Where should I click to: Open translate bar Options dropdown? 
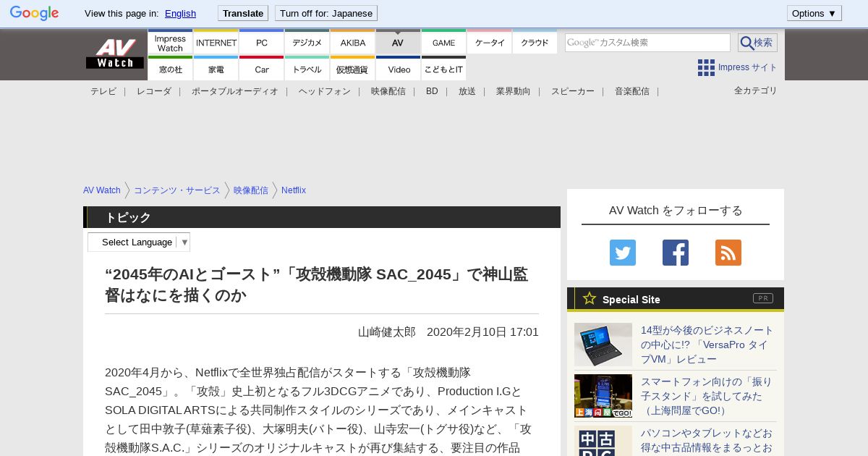(814, 13)
